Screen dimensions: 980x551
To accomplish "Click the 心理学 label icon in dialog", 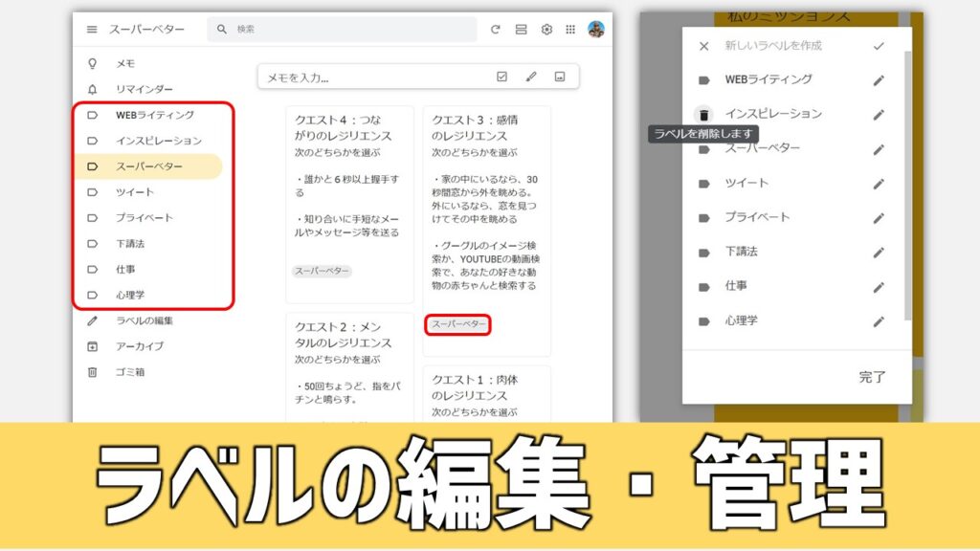I will pos(703,321).
